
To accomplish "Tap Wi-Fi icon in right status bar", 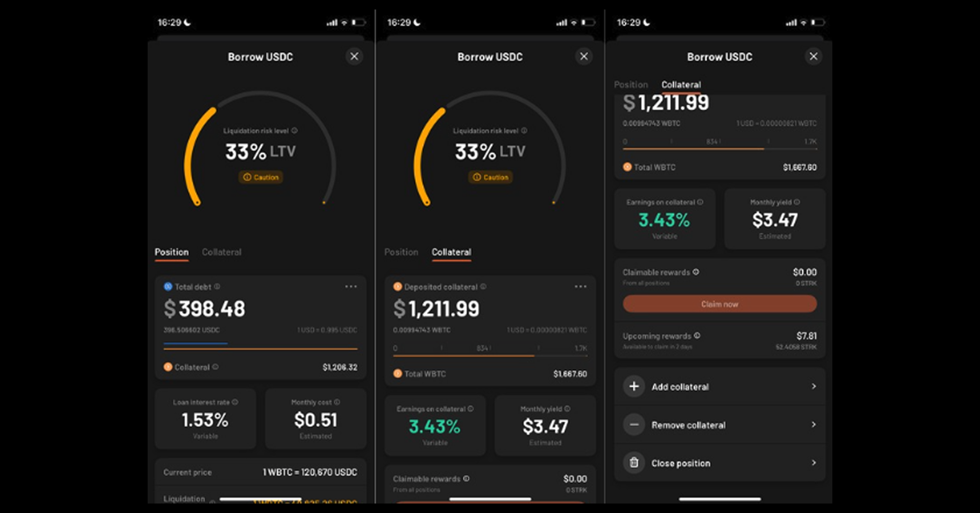I will [x=803, y=22].
